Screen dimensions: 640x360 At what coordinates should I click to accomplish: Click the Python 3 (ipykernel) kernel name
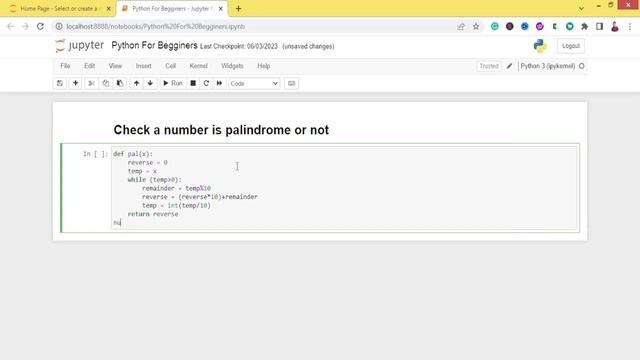click(547, 66)
